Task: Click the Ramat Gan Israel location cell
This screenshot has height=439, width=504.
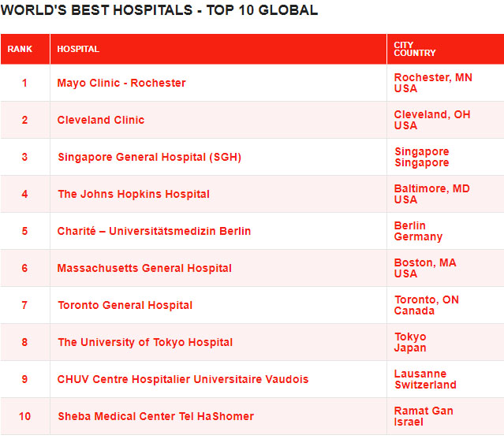Action: [x=424, y=417]
